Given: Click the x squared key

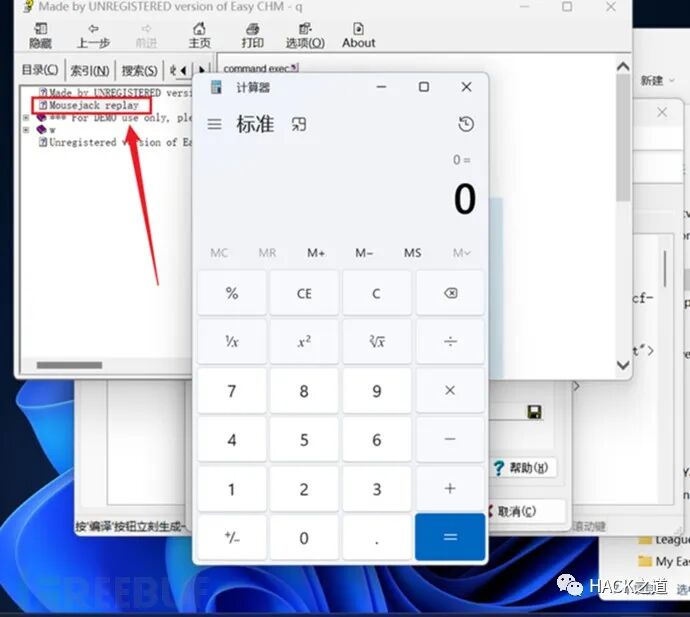Looking at the screenshot, I should click(304, 342).
